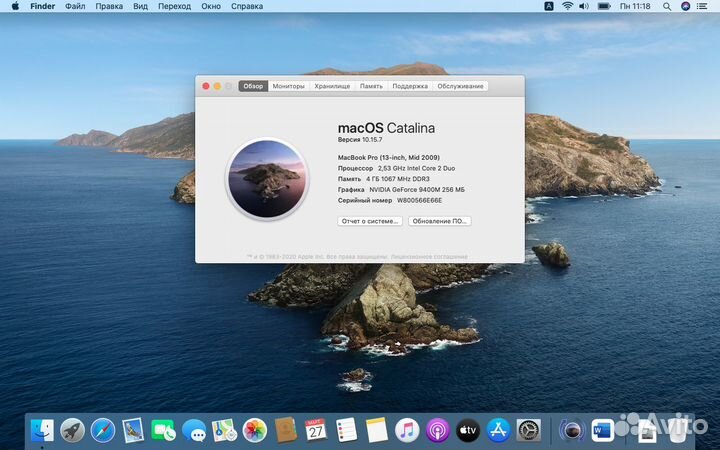The height and width of the screenshot is (450, 720).
Task: Open Podcasts purple icon in dock
Action: tap(437, 431)
